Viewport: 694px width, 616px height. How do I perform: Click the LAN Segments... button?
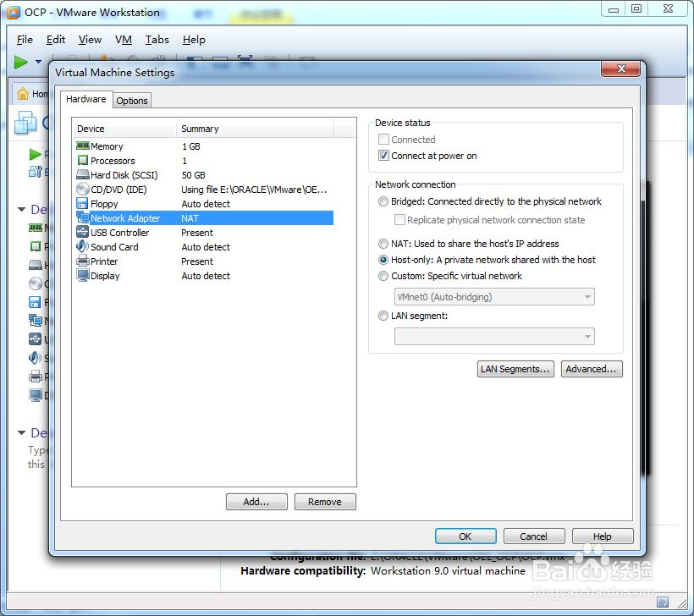click(515, 369)
